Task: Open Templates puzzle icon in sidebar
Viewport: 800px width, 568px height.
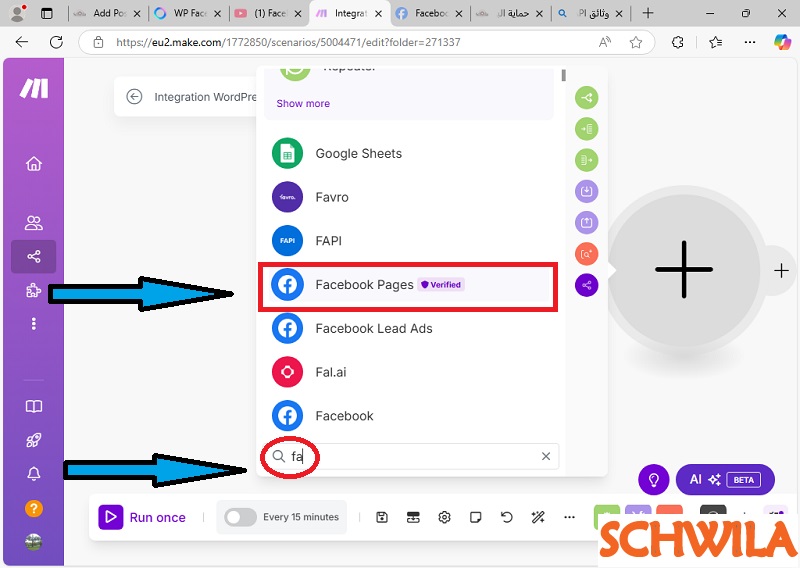Action: click(34, 290)
